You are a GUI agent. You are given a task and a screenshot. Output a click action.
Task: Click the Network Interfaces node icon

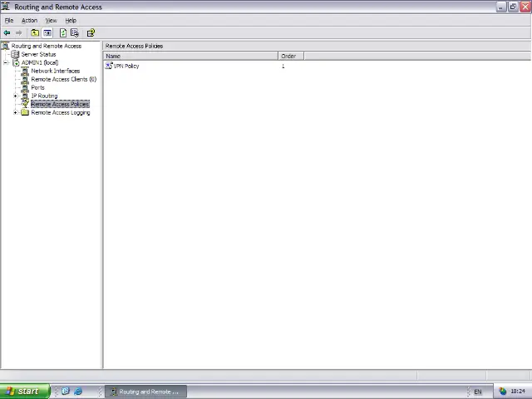click(x=25, y=71)
